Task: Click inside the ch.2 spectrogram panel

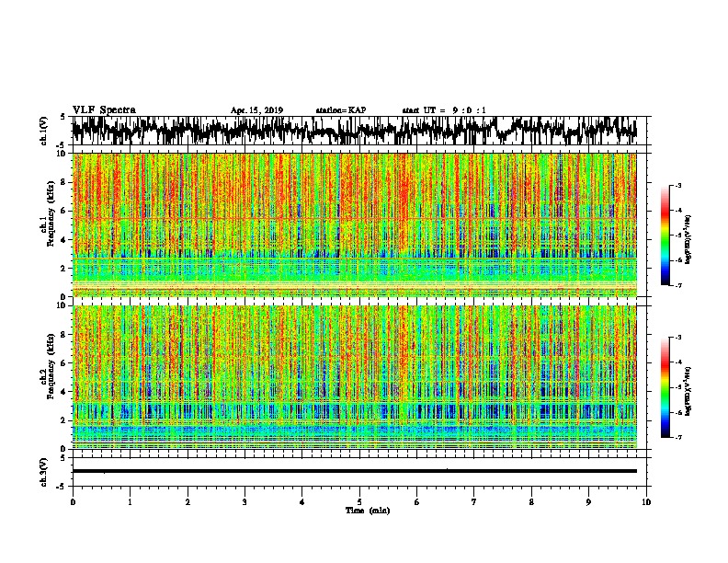Action: [355, 377]
